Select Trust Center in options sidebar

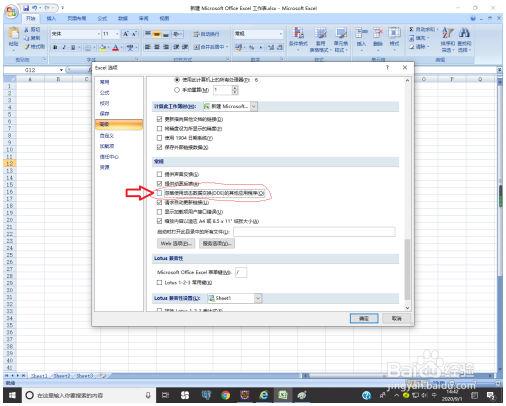109,156
